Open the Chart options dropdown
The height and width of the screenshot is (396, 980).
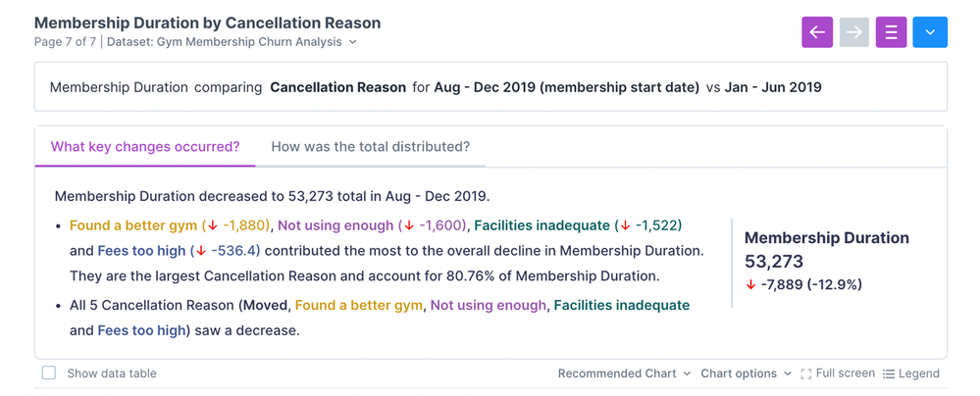(x=747, y=373)
